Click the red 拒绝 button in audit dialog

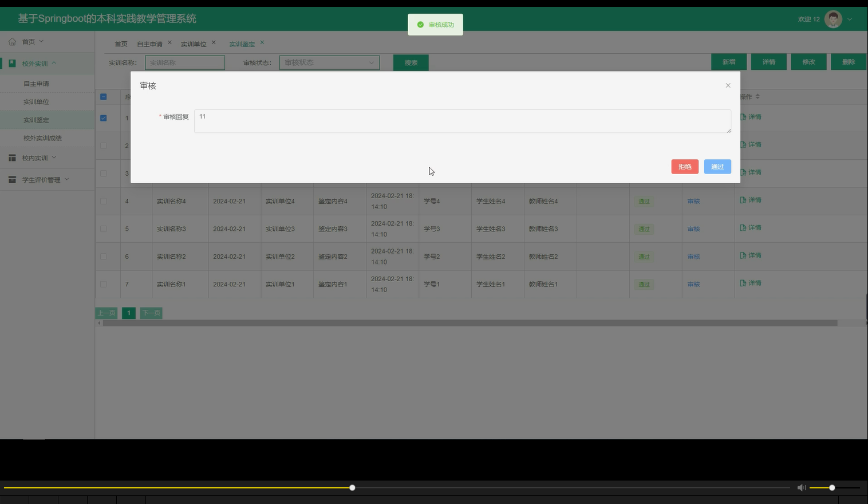pyautogui.click(x=684, y=166)
